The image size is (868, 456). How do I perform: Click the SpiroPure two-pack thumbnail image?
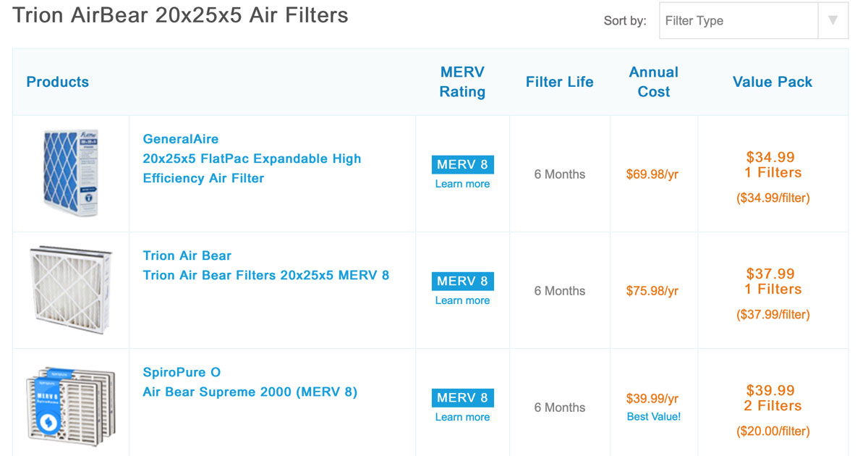(x=69, y=405)
